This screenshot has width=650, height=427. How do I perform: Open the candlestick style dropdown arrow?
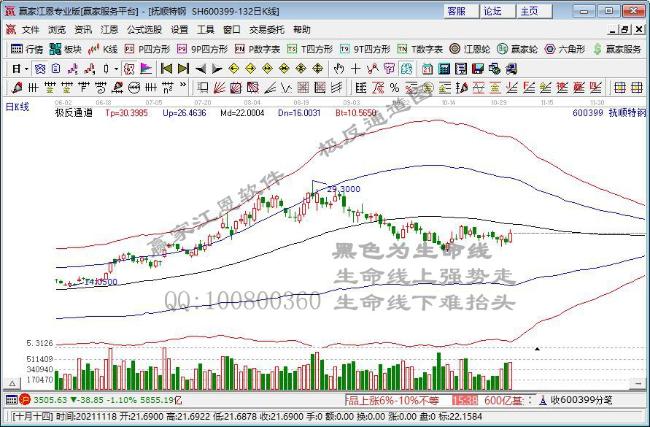(116, 69)
